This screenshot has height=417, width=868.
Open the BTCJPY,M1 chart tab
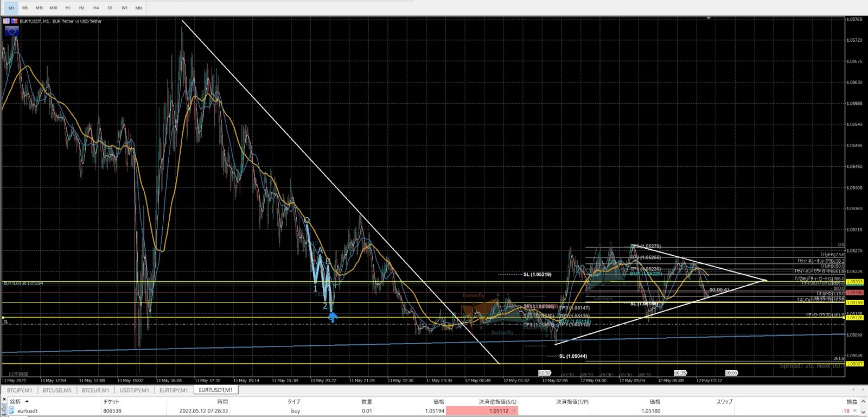click(20, 390)
